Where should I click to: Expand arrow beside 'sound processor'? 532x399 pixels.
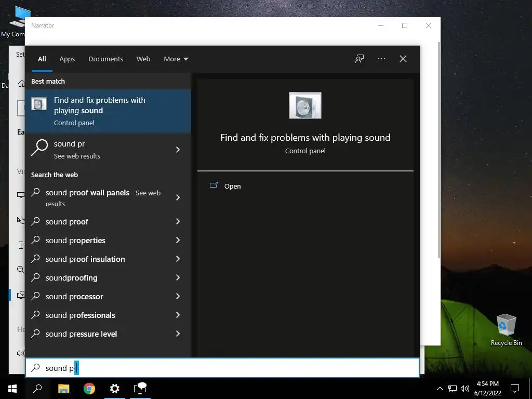[x=178, y=296]
